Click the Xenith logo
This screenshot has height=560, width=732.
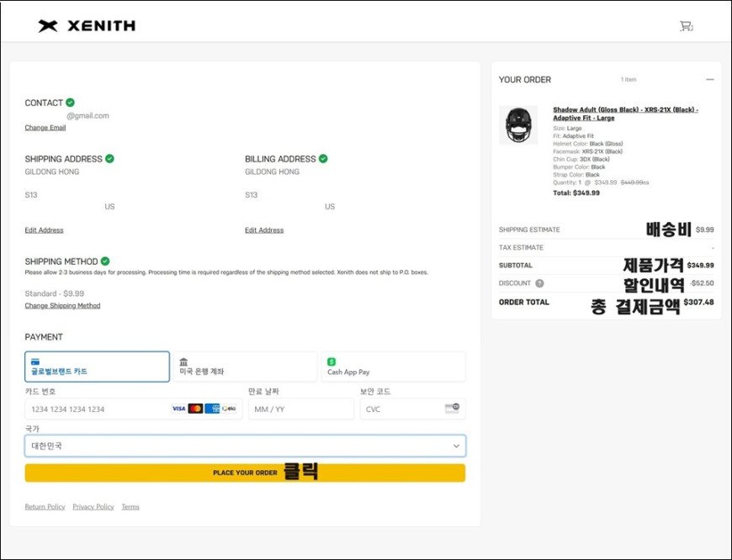pos(87,26)
